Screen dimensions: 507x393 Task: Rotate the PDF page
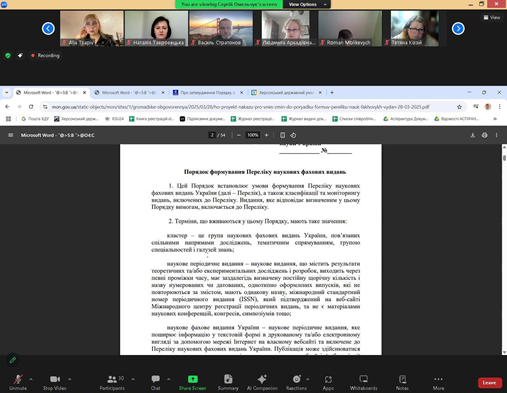(x=293, y=135)
